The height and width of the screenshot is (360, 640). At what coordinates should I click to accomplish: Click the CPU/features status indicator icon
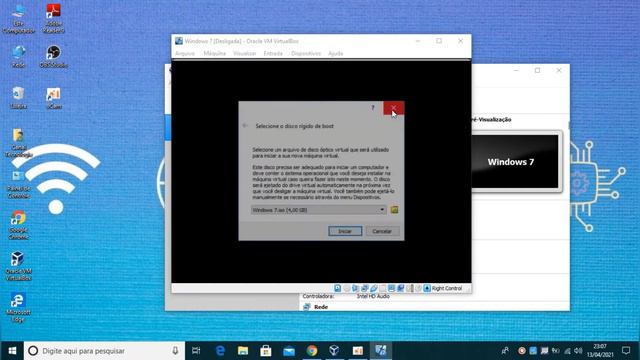(x=409, y=288)
